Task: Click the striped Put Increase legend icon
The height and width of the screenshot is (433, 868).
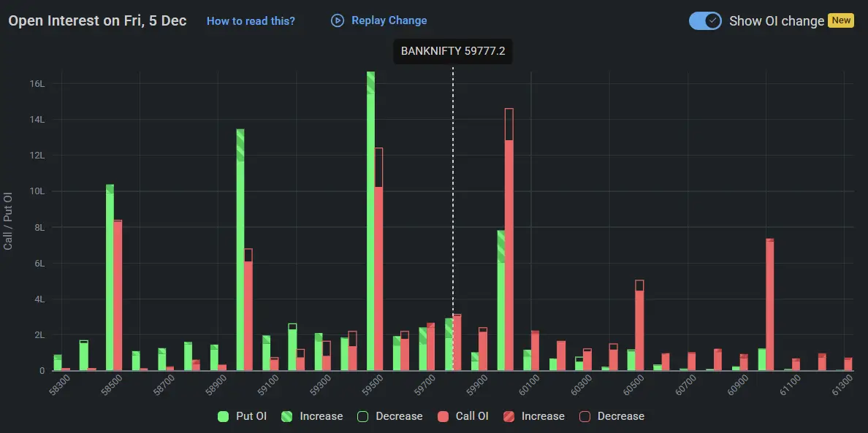Action: point(287,416)
